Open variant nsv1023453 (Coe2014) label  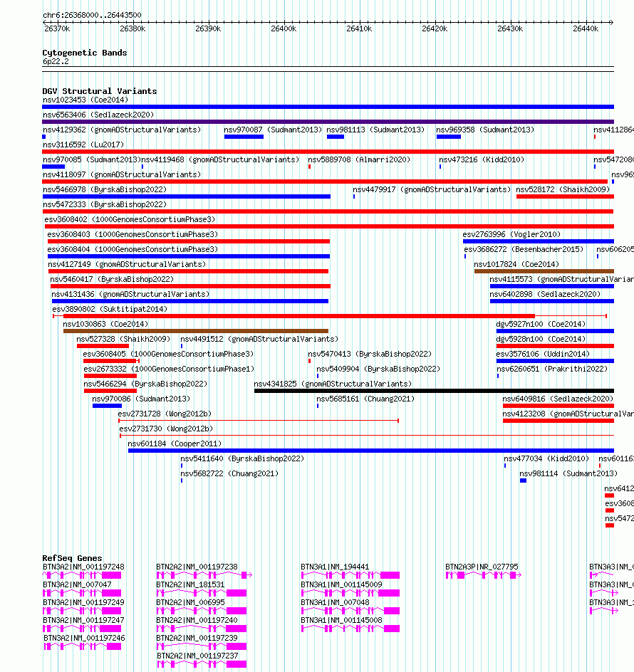point(85,100)
